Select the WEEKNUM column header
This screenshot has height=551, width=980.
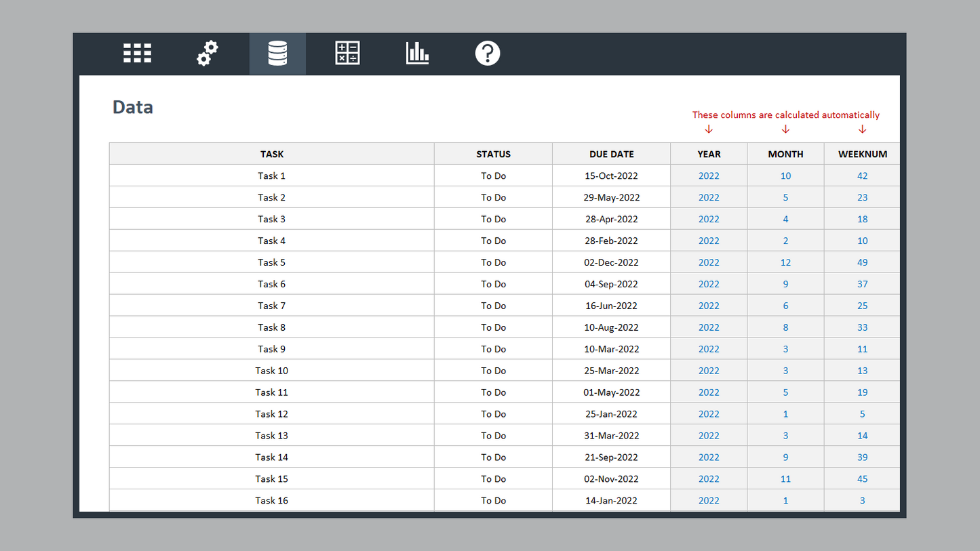point(862,154)
